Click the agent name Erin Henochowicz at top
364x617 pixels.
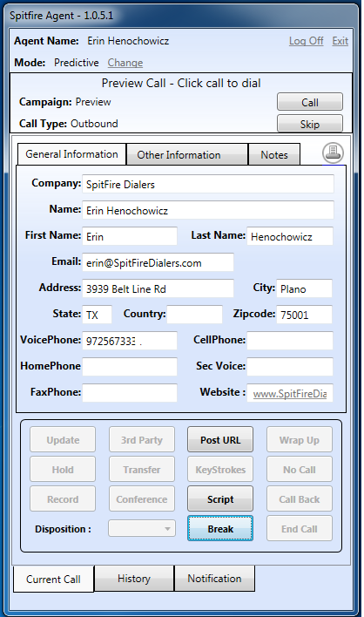pyautogui.click(x=128, y=41)
